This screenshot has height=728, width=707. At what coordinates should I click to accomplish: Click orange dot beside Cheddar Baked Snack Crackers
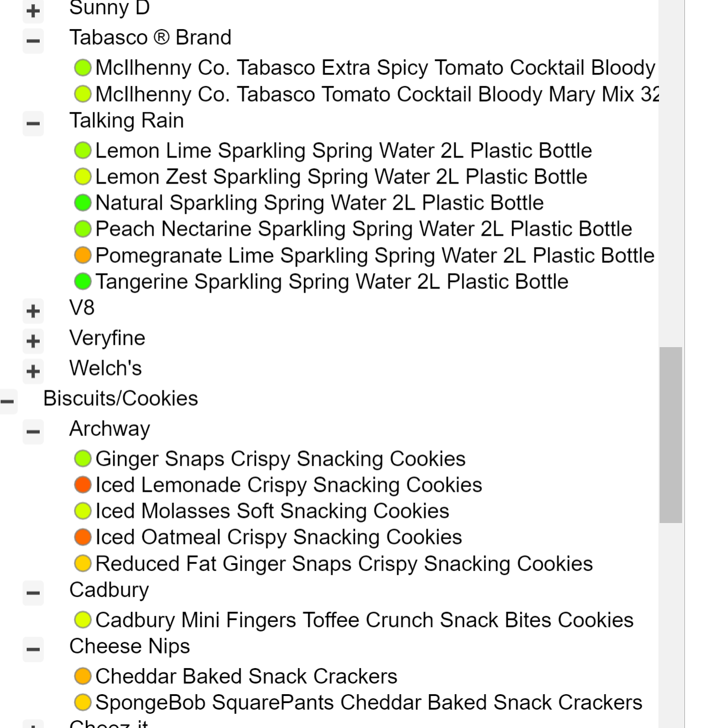tap(82, 676)
